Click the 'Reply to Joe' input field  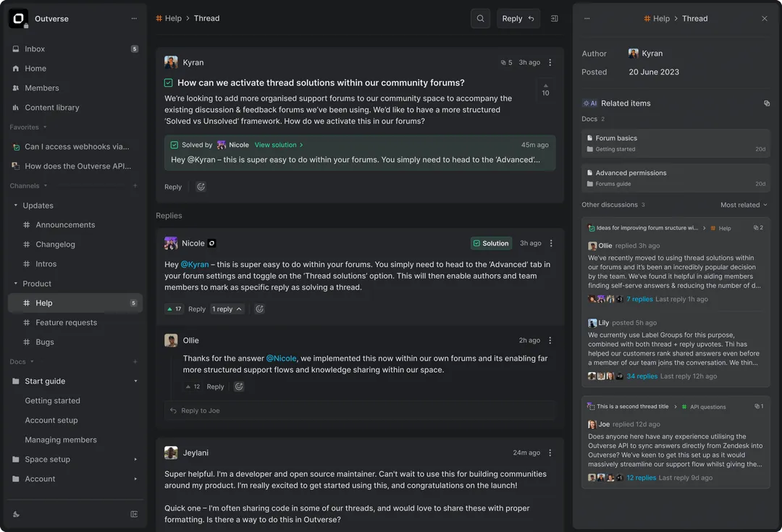click(360, 410)
